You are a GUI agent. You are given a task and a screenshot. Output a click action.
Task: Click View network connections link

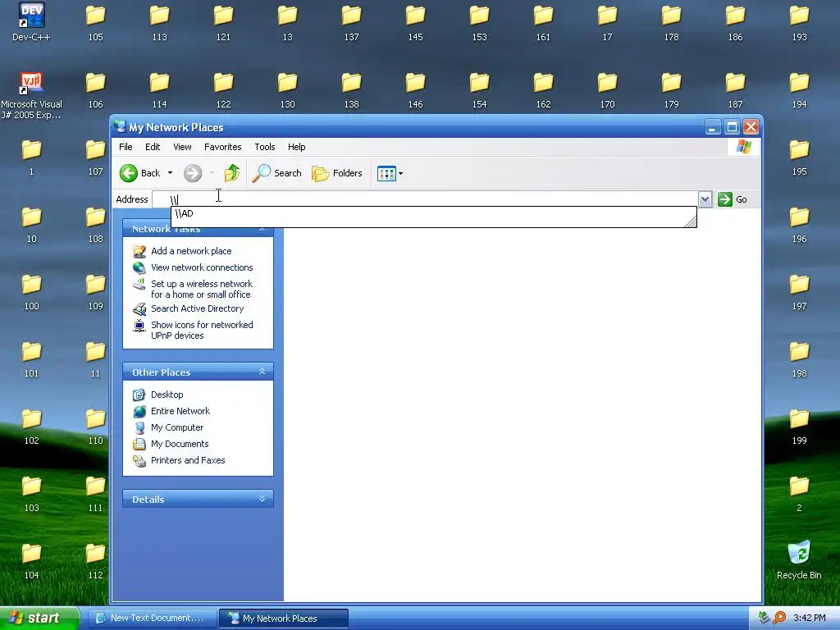202,267
